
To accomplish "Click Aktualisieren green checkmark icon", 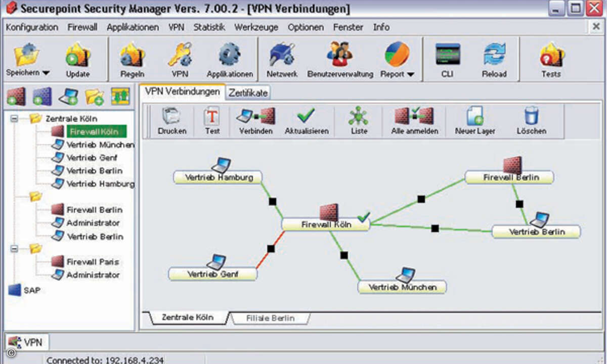I will point(306,116).
